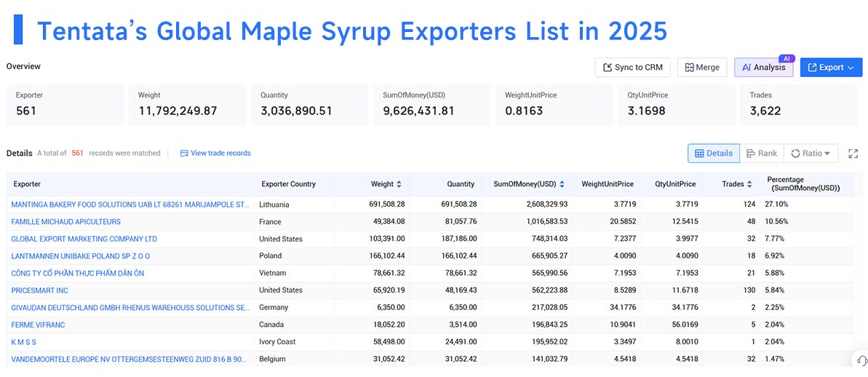The image size is (868, 377).
Task: Click the Merge button
Action: [702, 68]
